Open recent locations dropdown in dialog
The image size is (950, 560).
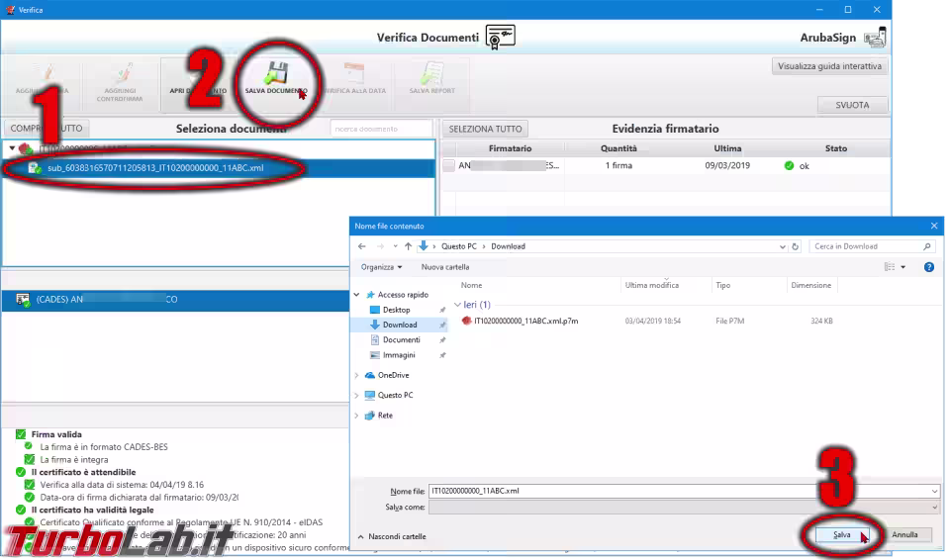[395, 246]
